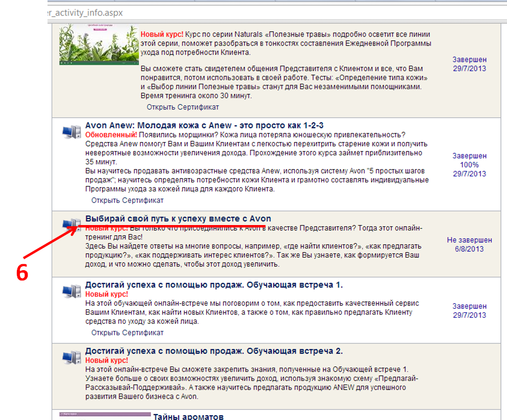Click 'Открыть Сертификат' under the Naturals course
Image resolution: width=507 pixels, height=420 pixels.
(183, 107)
